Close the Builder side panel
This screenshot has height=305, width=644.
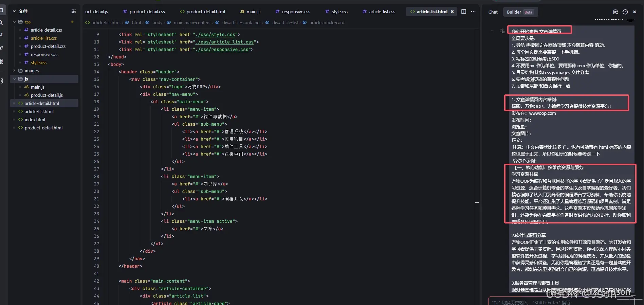(x=634, y=12)
